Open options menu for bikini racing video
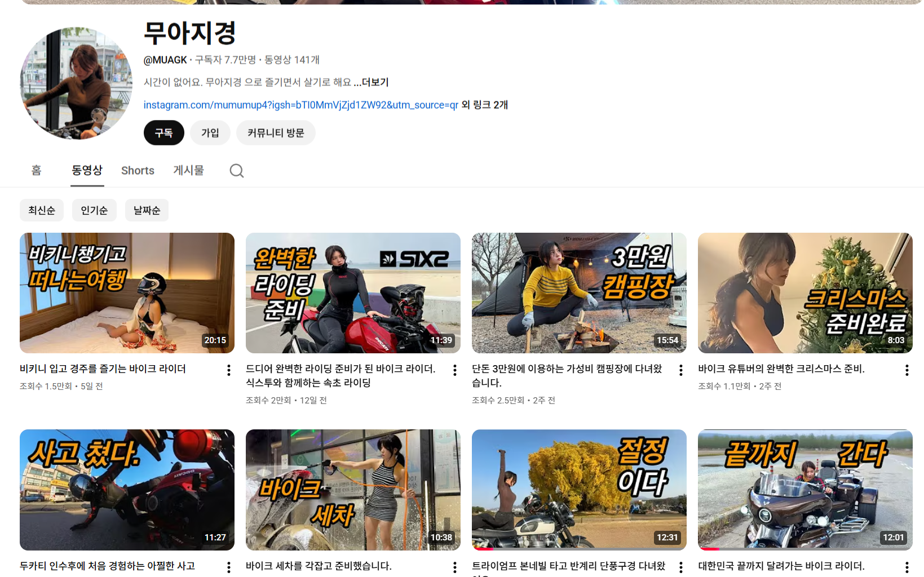The image size is (924, 577). pos(229,370)
